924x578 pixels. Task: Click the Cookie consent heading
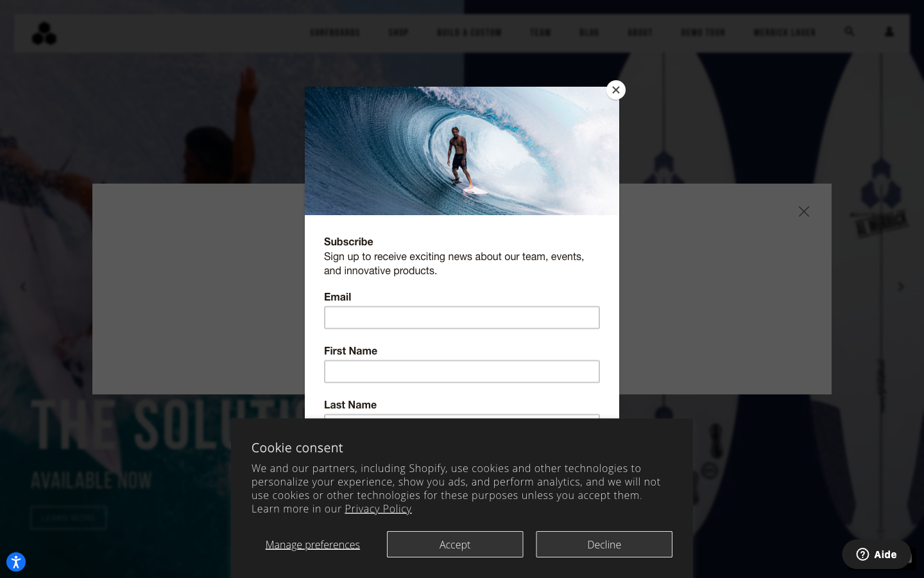pyautogui.click(x=297, y=448)
